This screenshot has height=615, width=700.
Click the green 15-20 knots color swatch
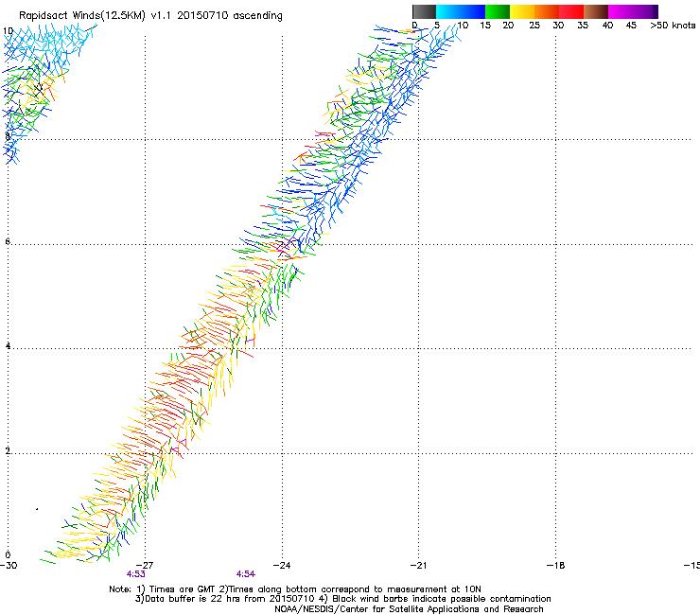coord(498,11)
